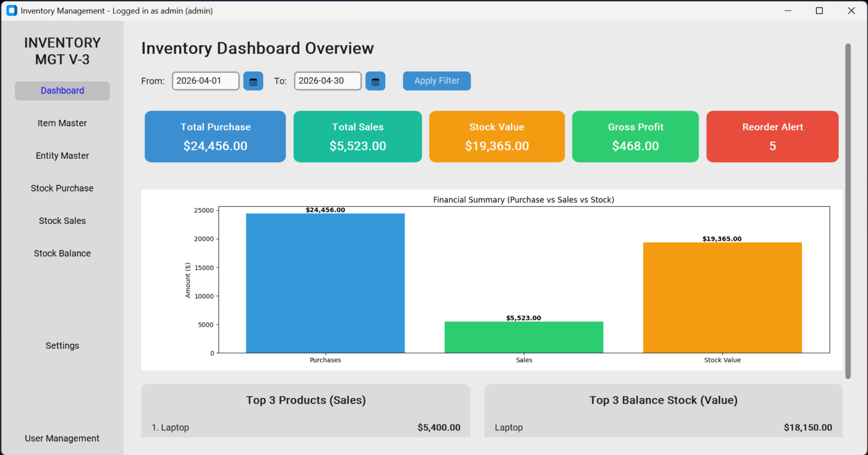Open User Management at sidebar bottom

click(62, 439)
